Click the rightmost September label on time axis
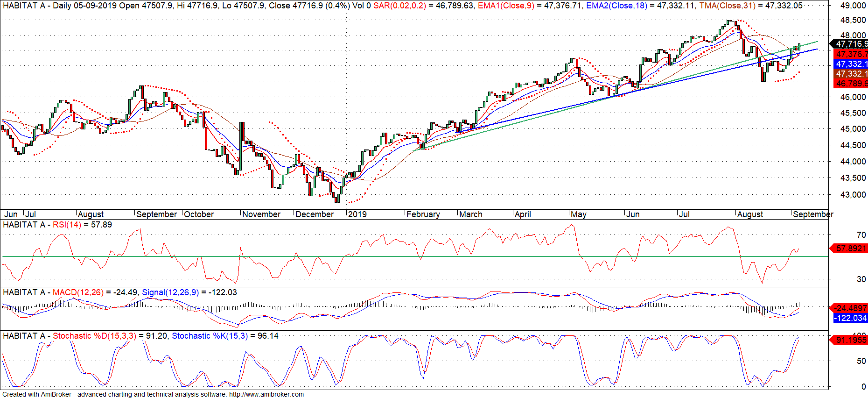Screen dimensions: 868x398 [x=813, y=214]
